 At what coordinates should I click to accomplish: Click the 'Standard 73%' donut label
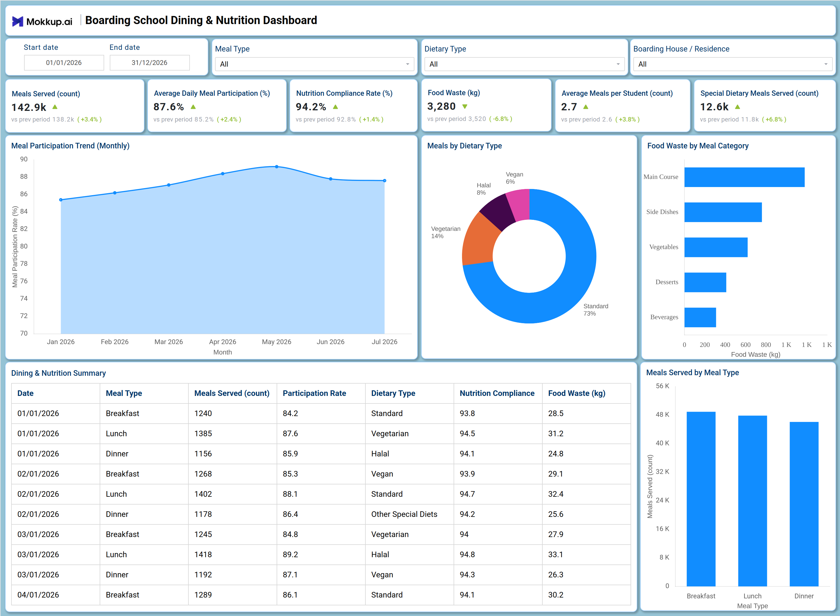click(x=596, y=310)
